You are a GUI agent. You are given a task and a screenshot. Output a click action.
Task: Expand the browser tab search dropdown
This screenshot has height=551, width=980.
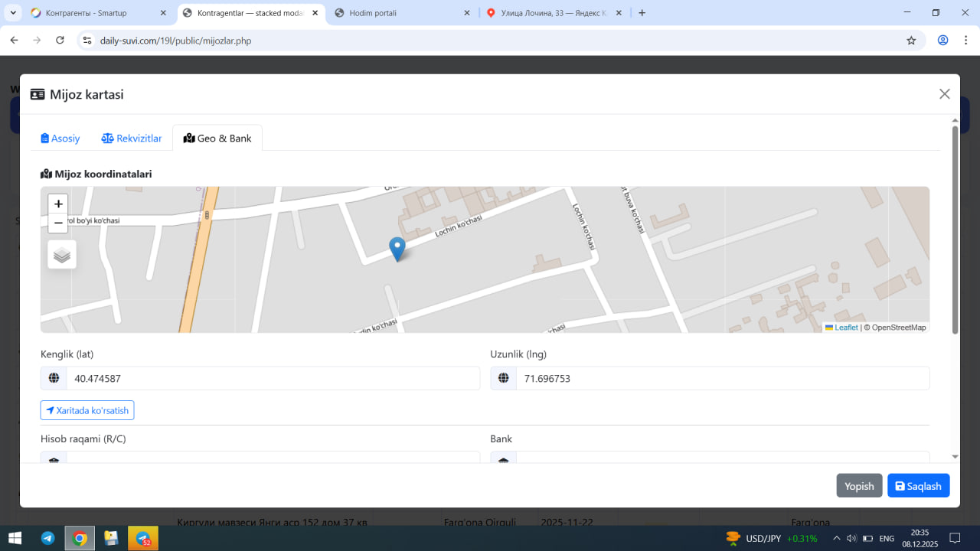coord(14,13)
